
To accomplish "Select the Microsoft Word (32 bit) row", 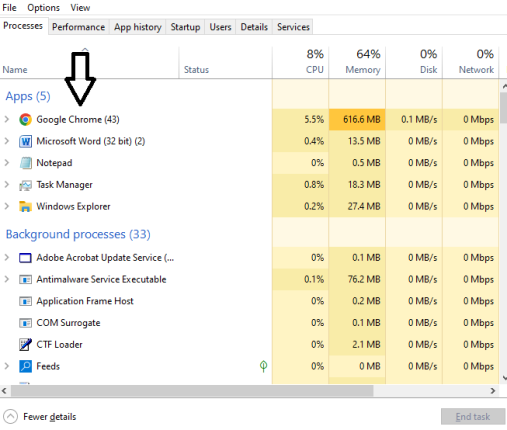I will point(249,141).
